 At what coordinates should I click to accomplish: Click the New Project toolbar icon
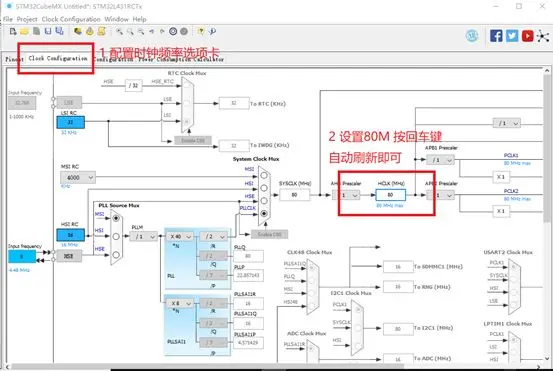click(x=13, y=31)
